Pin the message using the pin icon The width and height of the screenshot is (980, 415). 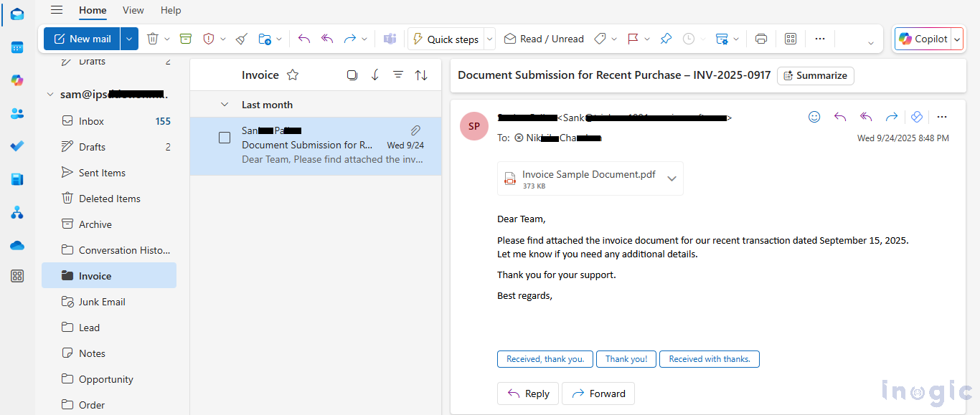tap(666, 39)
